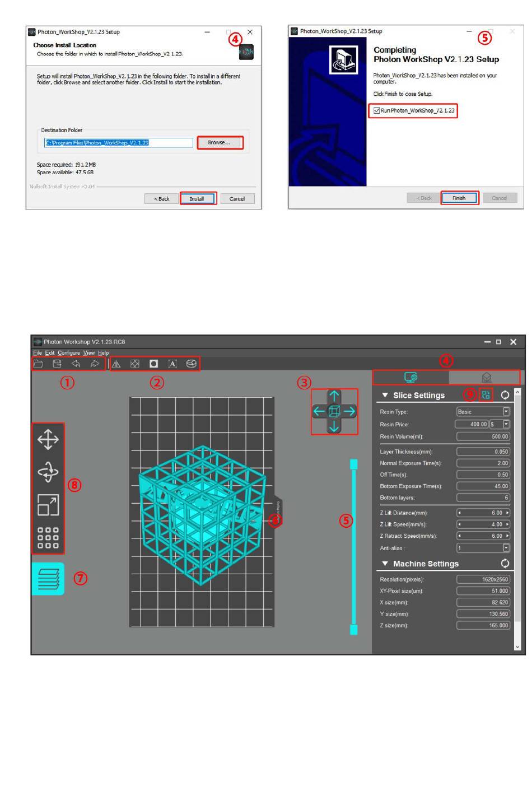532x795 pixels.
Task: Increase Z Retract Speed with right arrow
Action: (x=507, y=536)
